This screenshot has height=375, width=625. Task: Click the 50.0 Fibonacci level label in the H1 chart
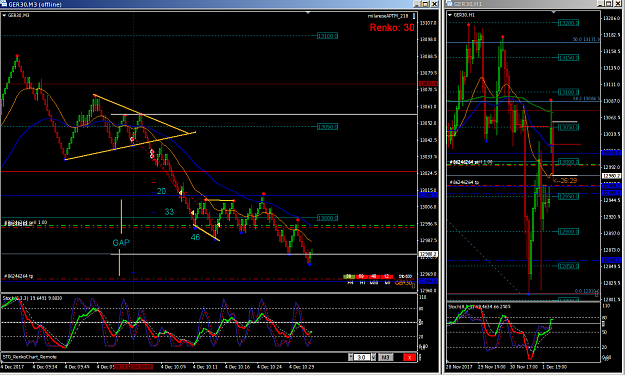(x=586, y=39)
